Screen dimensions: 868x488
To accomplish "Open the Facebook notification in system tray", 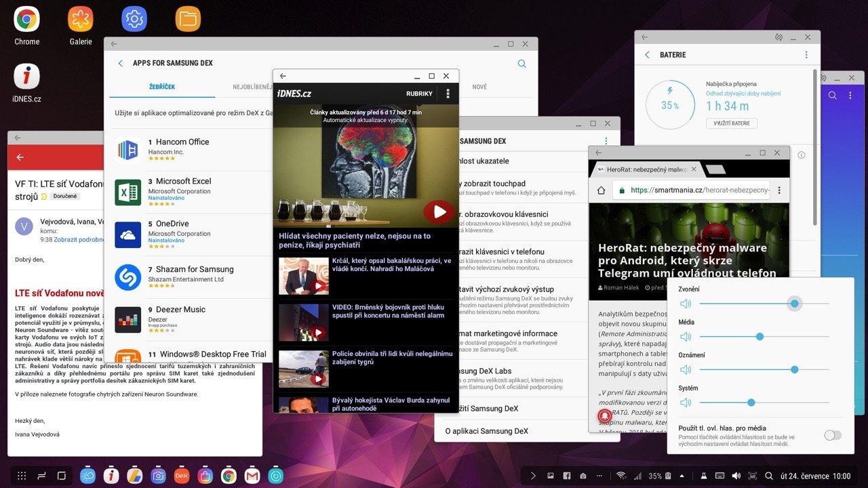I will point(566,476).
